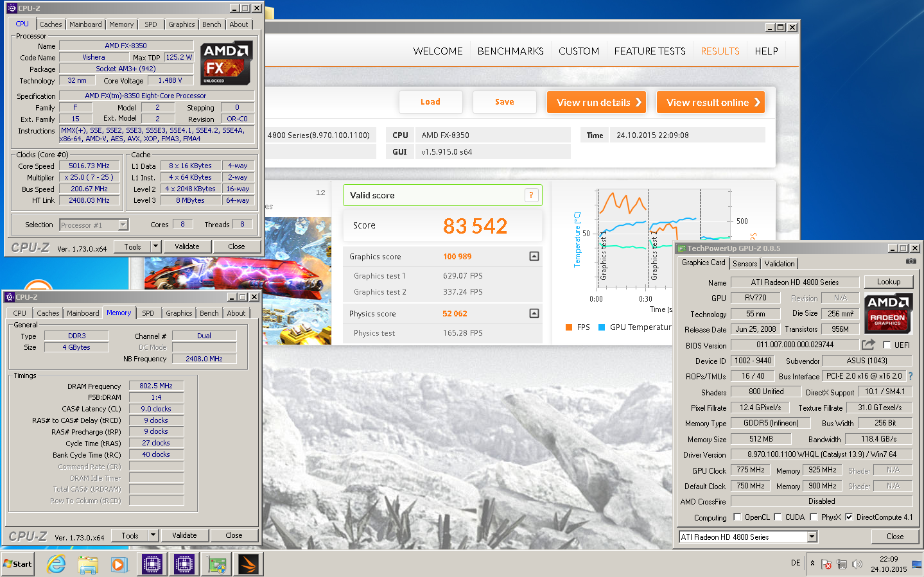Toggle the PhysX checkbox
Screen dimensions: 924x577
pos(814,517)
